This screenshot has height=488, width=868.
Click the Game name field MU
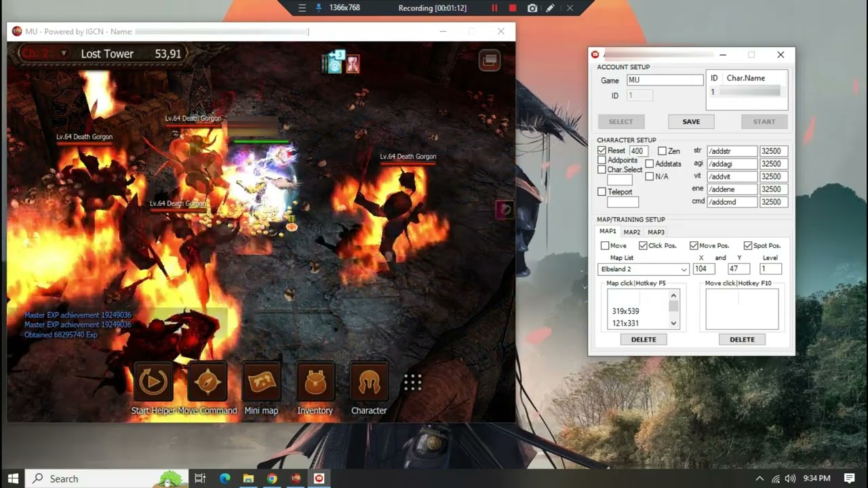point(665,80)
